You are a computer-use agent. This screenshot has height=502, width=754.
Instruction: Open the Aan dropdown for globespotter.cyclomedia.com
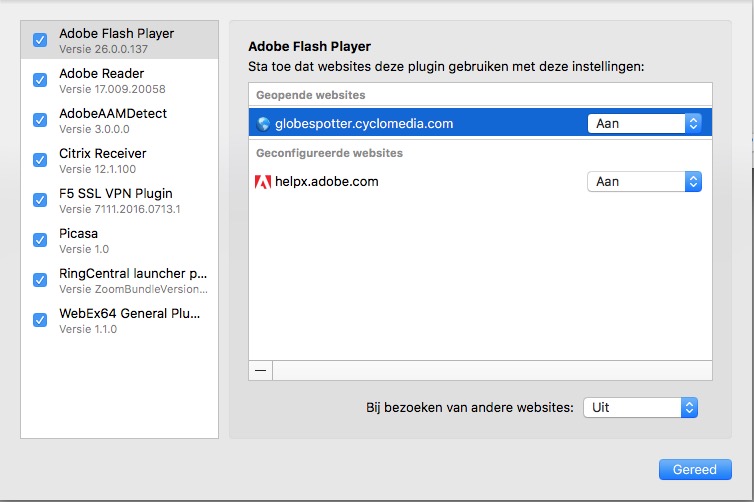tap(644, 124)
